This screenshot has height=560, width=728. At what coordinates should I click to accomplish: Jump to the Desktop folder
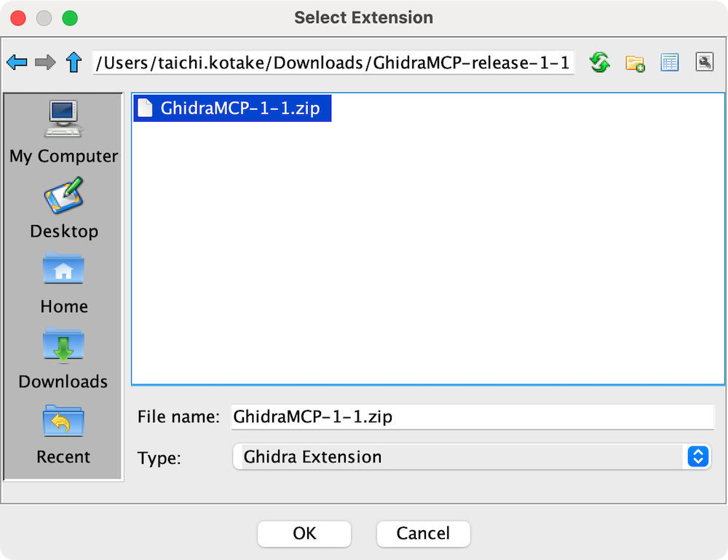(63, 208)
